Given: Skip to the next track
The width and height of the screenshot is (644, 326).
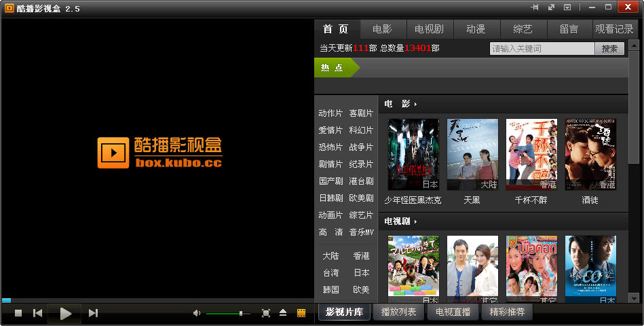Looking at the screenshot, I should click(93, 313).
